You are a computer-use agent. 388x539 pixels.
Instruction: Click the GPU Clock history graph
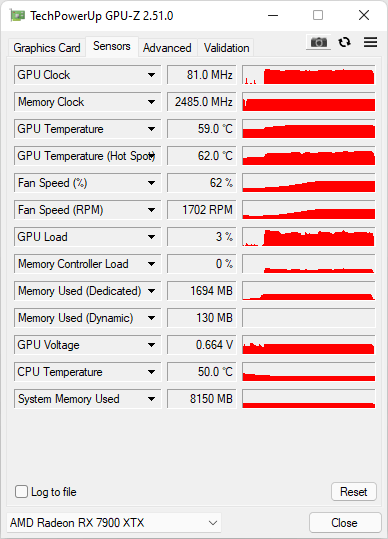click(309, 75)
